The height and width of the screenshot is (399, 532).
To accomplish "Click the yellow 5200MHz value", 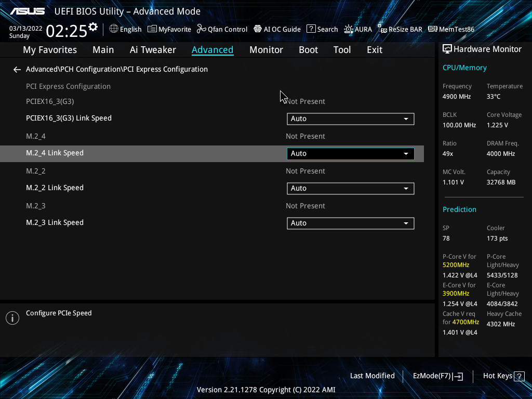I will coord(456,265).
